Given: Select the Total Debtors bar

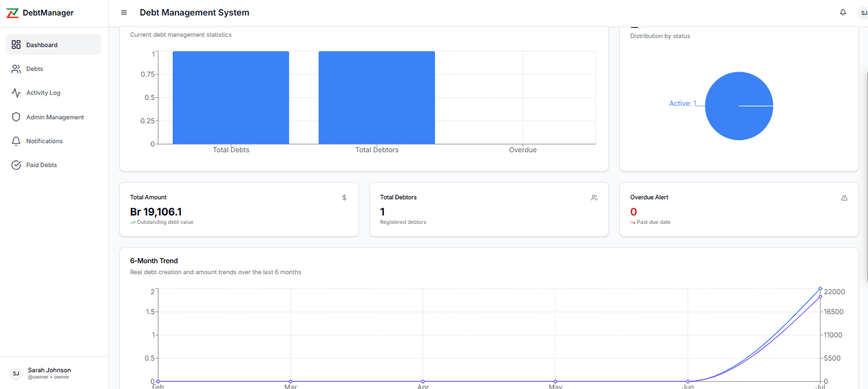Looking at the screenshot, I should click(377, 97).
